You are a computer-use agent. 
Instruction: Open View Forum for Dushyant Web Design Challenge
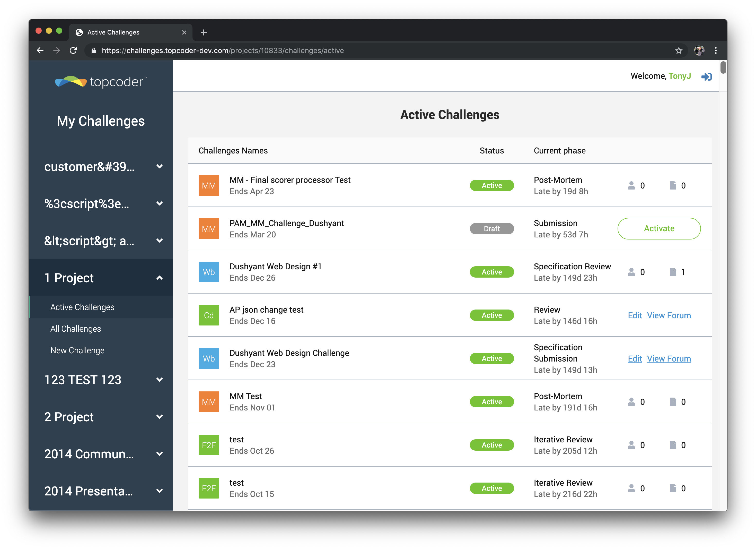[x=669, y=359]
